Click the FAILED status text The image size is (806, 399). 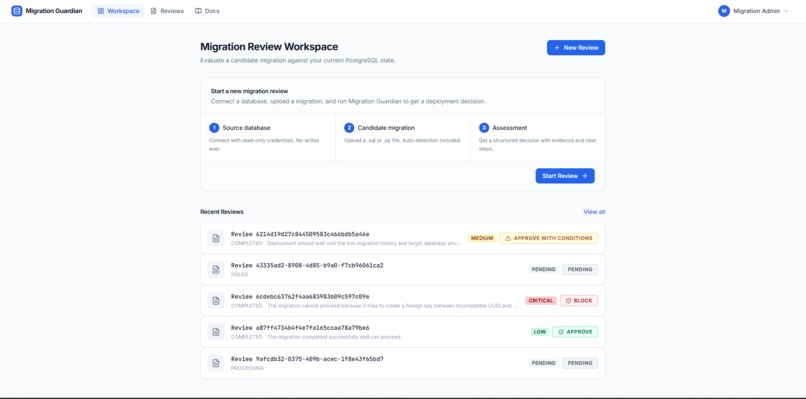tap(240, 275)
